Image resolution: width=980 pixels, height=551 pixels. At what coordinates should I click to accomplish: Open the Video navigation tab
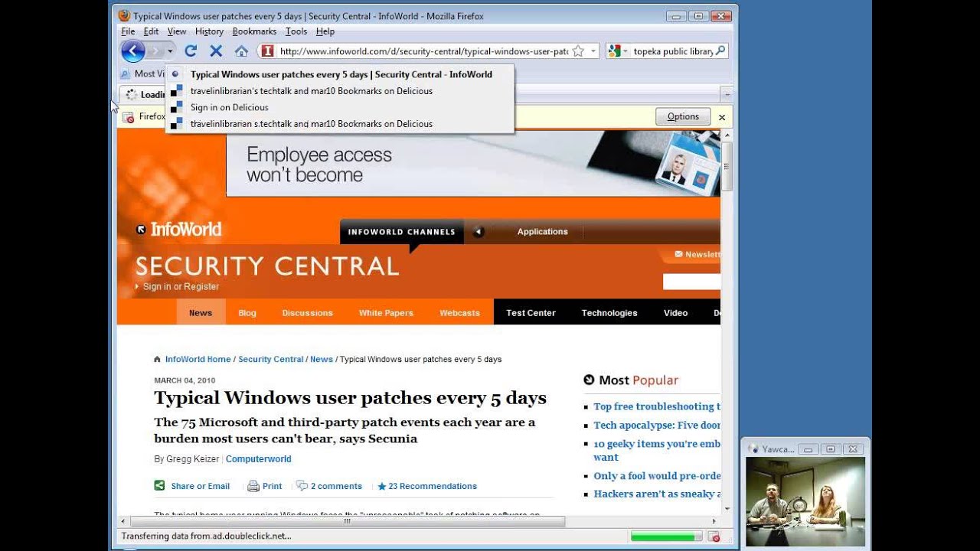click(675, 312)
